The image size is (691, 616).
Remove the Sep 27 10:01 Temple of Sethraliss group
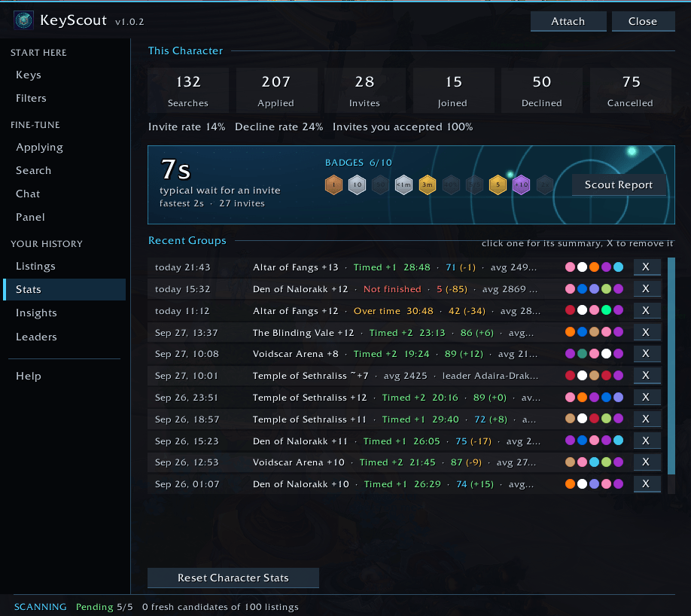(x=647, y=375)
